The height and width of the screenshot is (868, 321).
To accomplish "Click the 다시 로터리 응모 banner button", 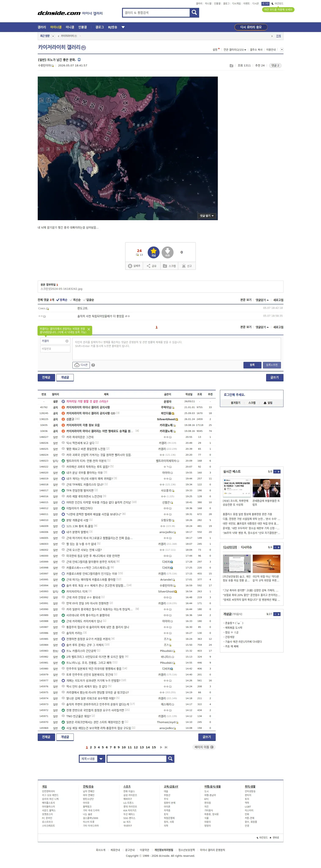I will click(251, 27).
